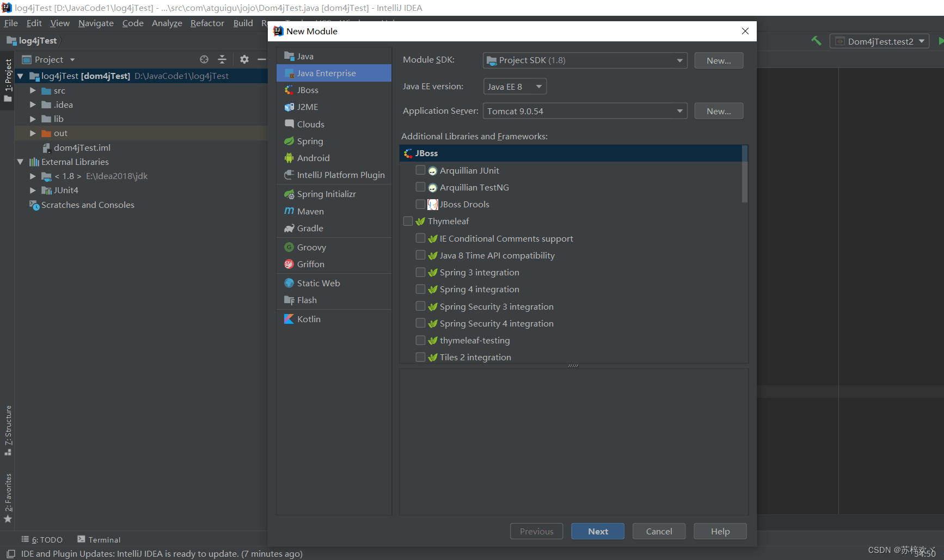Open Project panel settings gear

click(x=244, y=59)
